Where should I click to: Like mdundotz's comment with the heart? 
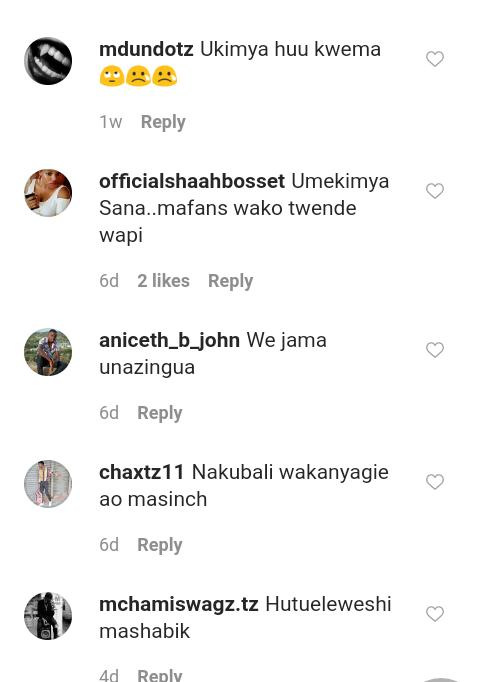[435, 59]
